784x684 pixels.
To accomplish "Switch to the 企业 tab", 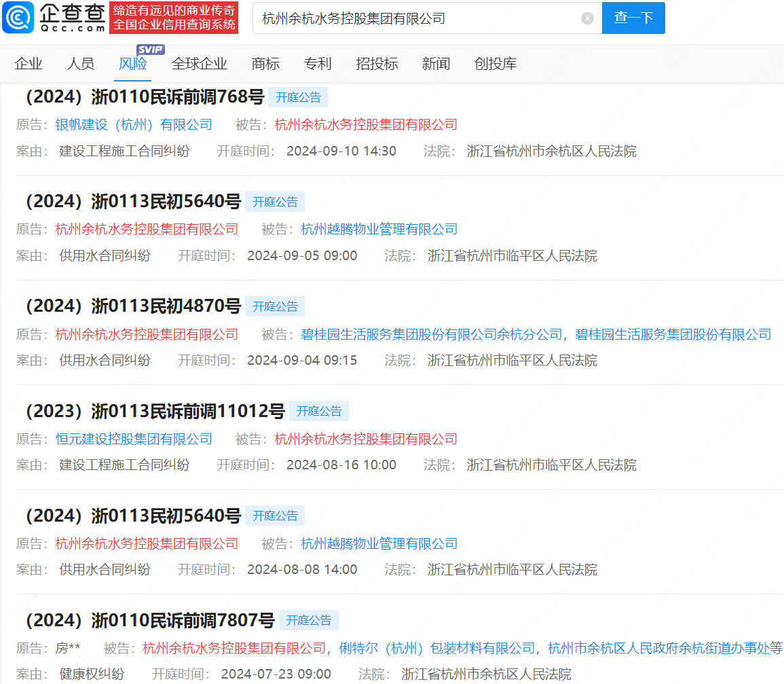I will coord(29,63).
